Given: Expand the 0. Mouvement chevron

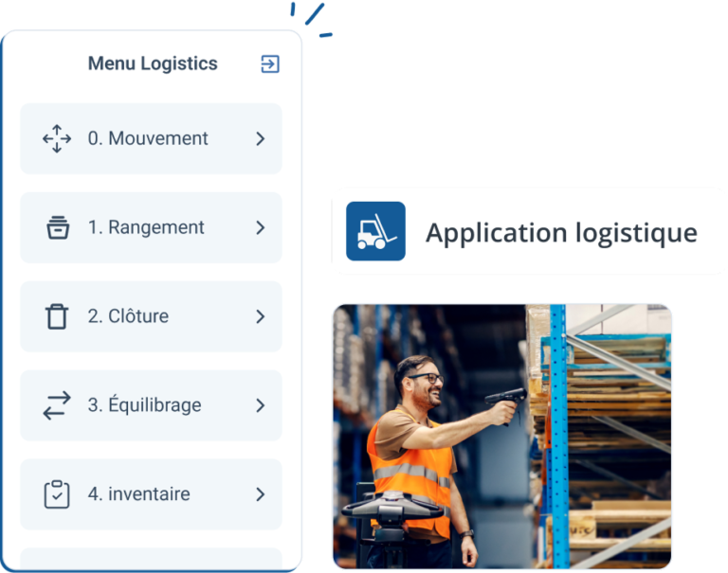Looking at the screenshot, I should point(261,138).
